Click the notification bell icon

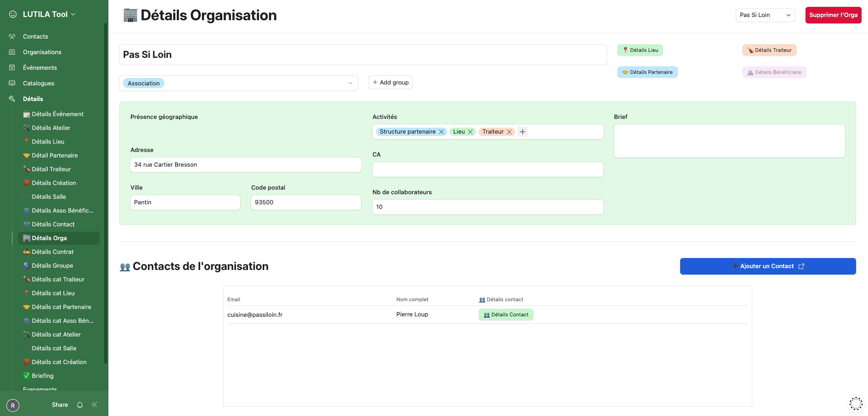coord(80,405)
